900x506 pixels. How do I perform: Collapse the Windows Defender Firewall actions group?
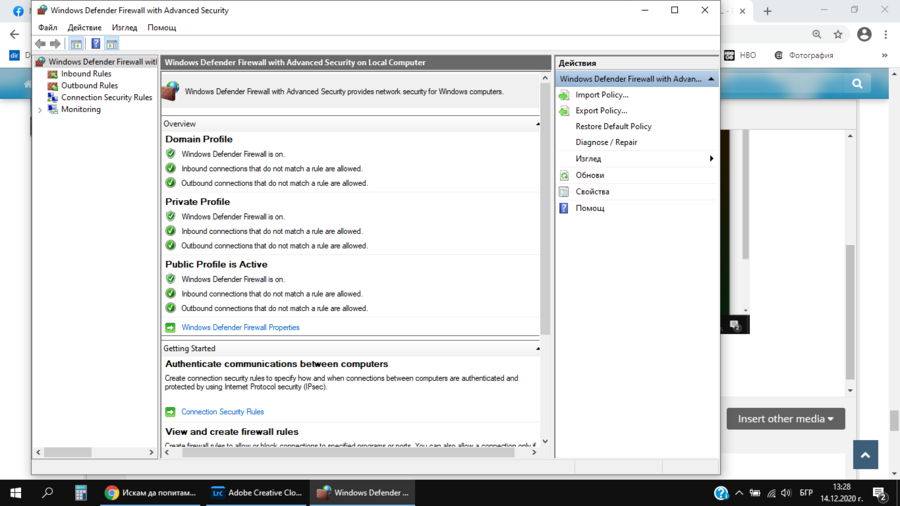pos(711,79)
